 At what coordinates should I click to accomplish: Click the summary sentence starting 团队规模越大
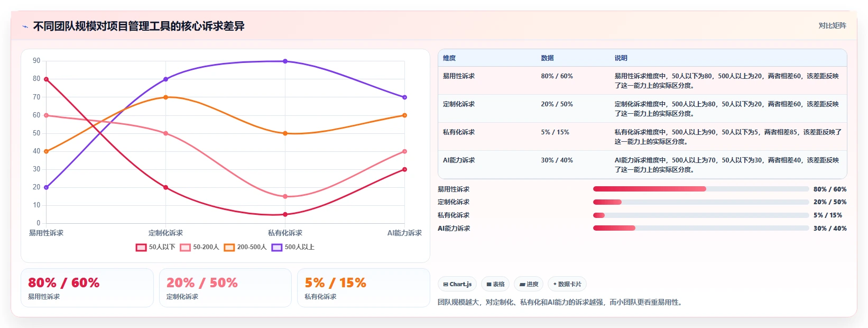tap(561, 303)
